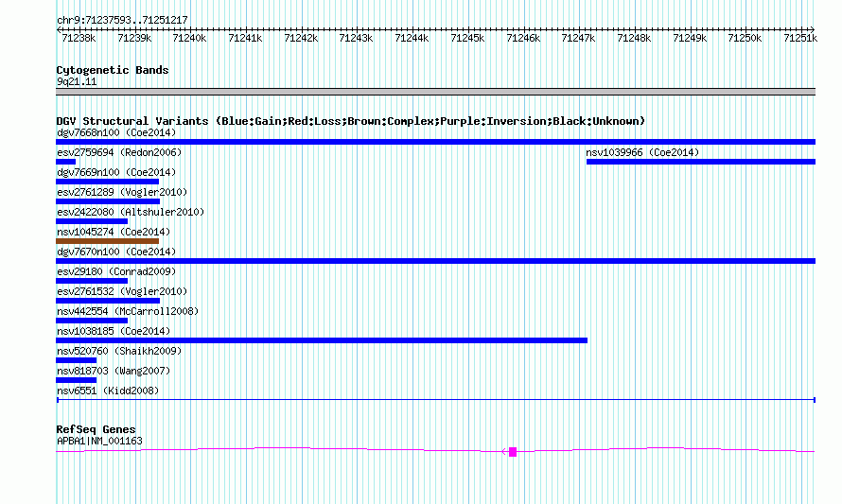Open nsv818703 (Wang2007) label
Screen dimensions: 842x504
[x=114, y=371]
